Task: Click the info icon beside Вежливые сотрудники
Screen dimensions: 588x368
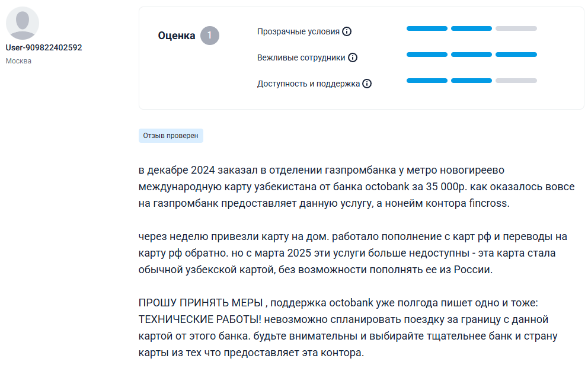Action: [353, 57]
